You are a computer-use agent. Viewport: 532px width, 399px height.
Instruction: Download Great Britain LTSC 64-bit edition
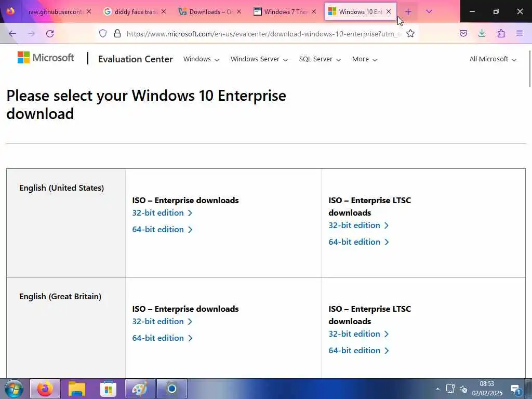[x=358, y=351]
